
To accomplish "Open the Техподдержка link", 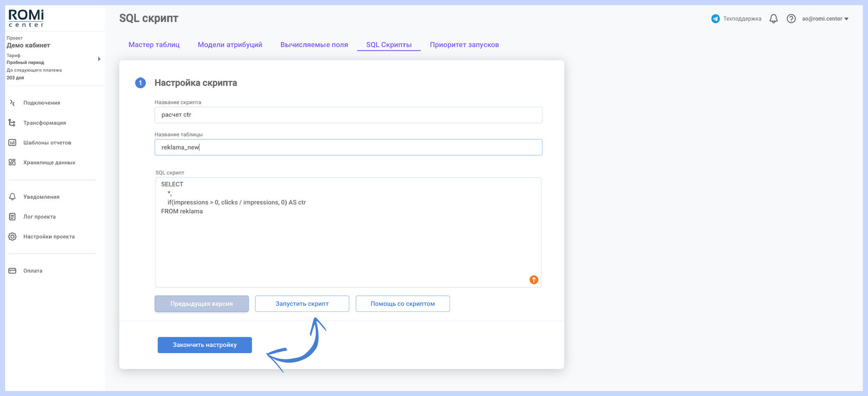I will pos(742,19).
